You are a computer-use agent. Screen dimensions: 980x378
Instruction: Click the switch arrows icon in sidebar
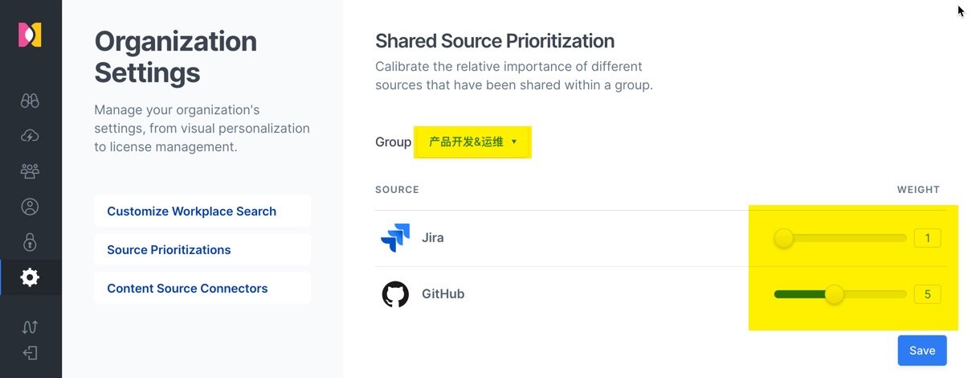click(x=30, y=327)
